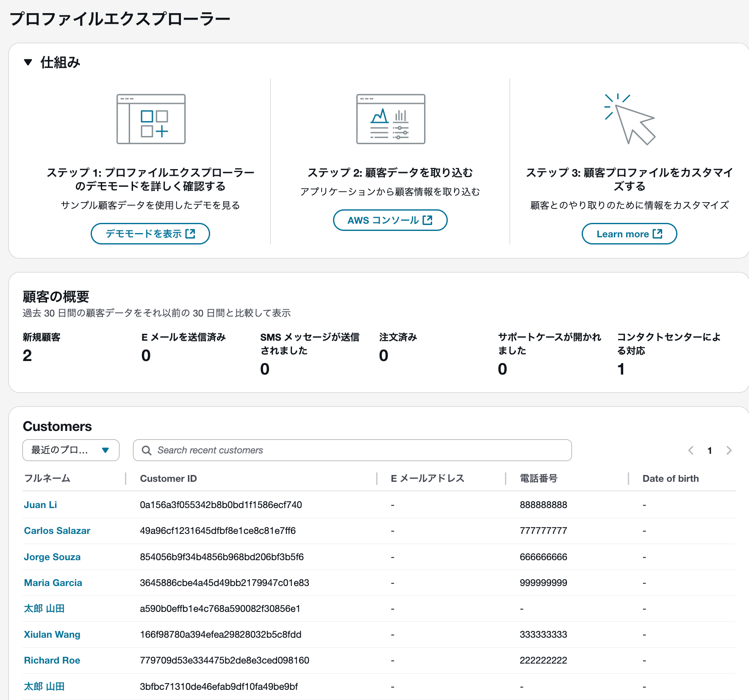Click the Learn more button

click(x=629, y=233)
